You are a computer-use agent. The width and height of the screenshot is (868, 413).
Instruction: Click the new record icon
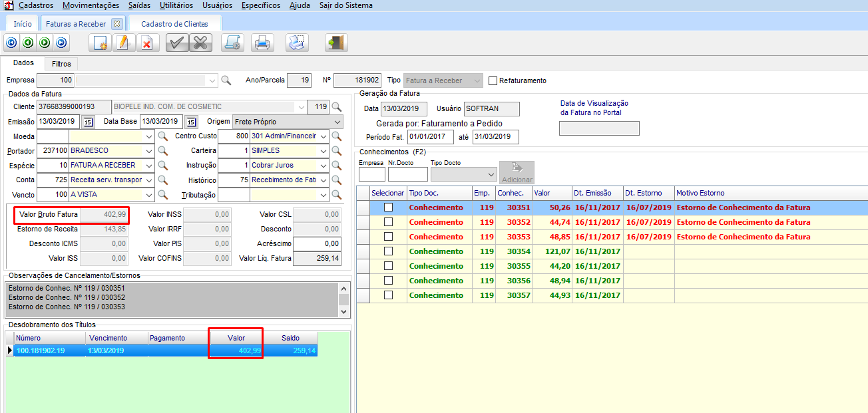click(101, 43)
